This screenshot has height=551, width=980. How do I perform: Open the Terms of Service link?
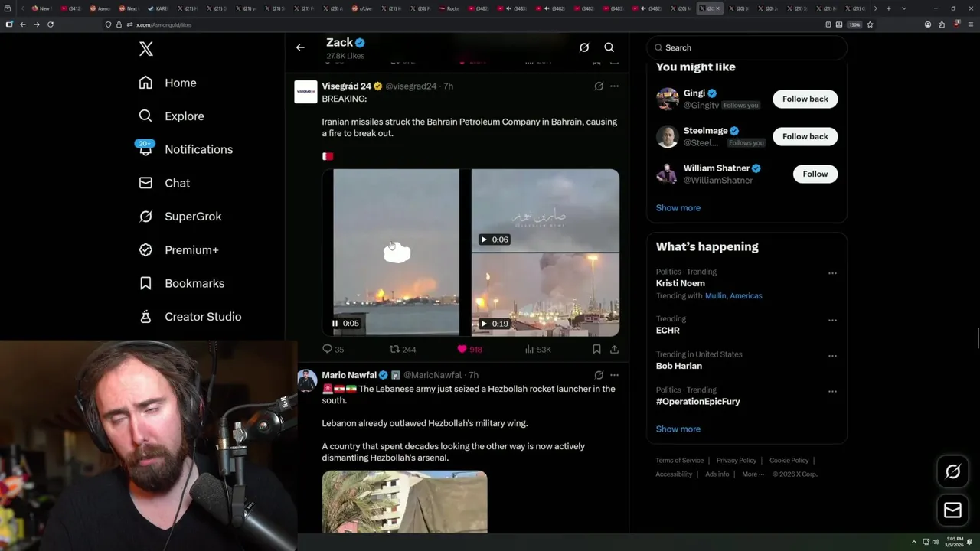(680, 461)
